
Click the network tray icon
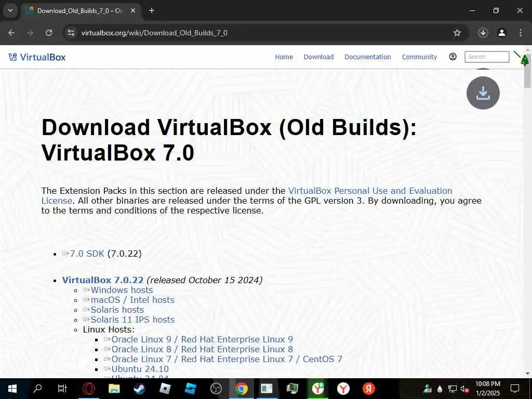pos(453,389)
